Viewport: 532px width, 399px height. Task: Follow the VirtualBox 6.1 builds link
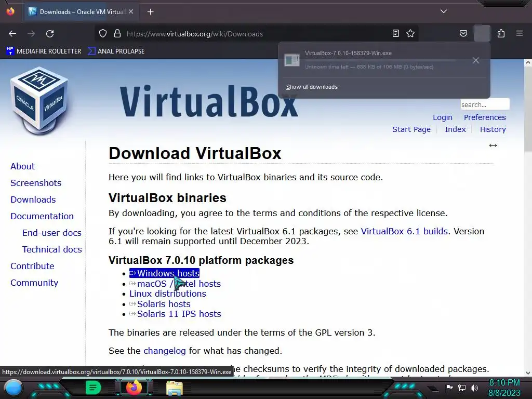pos(404,231)
